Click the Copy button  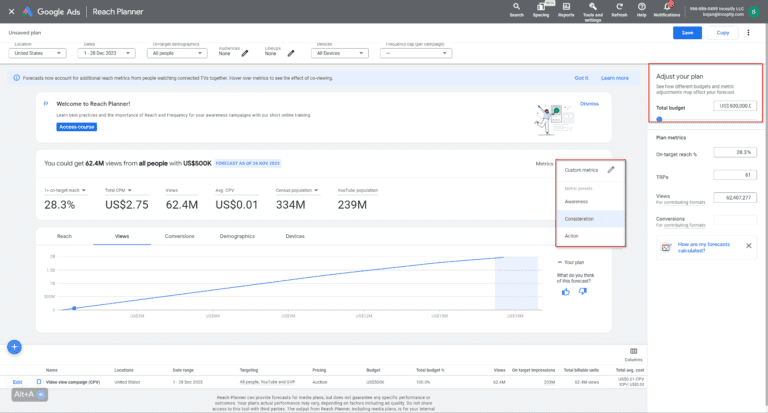(x=722, y=33)
